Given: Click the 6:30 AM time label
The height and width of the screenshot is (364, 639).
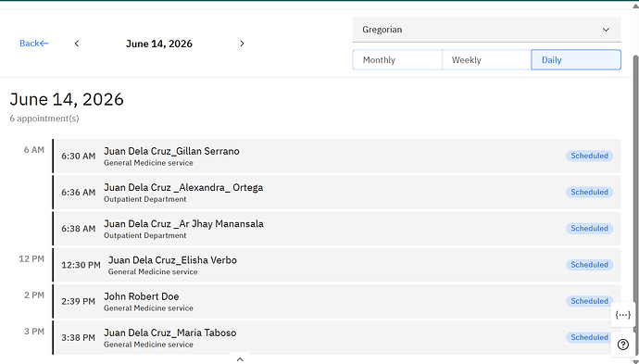Looking at the screenshot, I should [78, 157].
